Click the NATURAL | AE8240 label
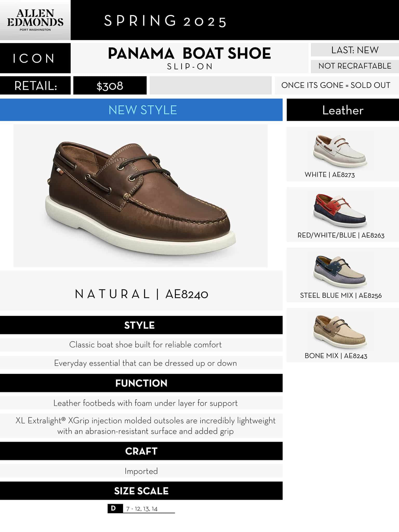The image size is (399, 532). tap(141, 294)
